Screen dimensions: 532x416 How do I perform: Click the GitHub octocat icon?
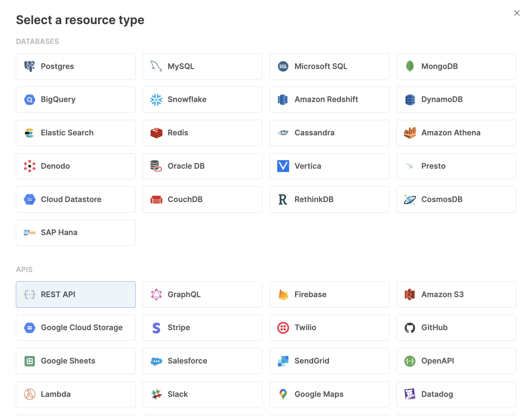(x=410, y=328)
